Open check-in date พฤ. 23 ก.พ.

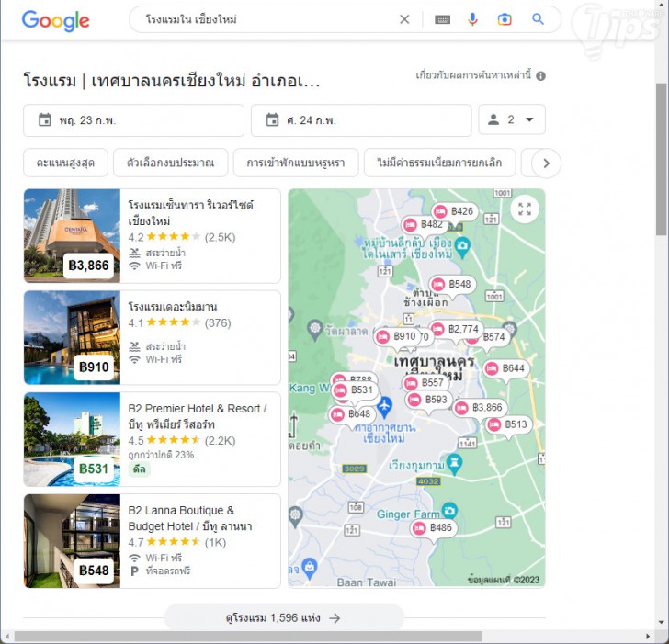(x=133, y=120)
